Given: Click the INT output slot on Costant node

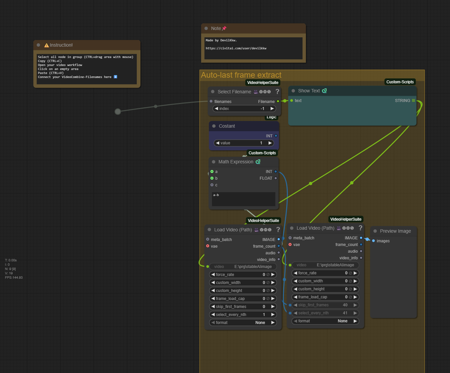Looking at the screenshot, I should click(276, 136).
